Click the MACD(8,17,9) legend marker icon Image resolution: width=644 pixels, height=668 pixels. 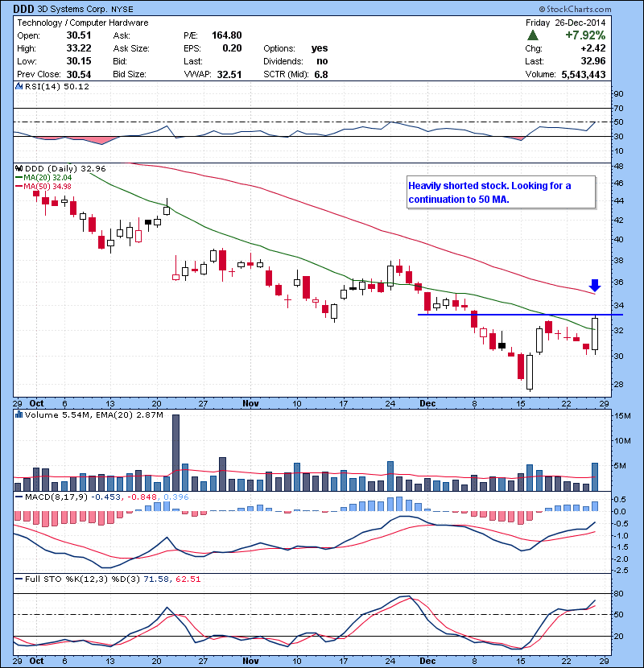click(19, 497)
